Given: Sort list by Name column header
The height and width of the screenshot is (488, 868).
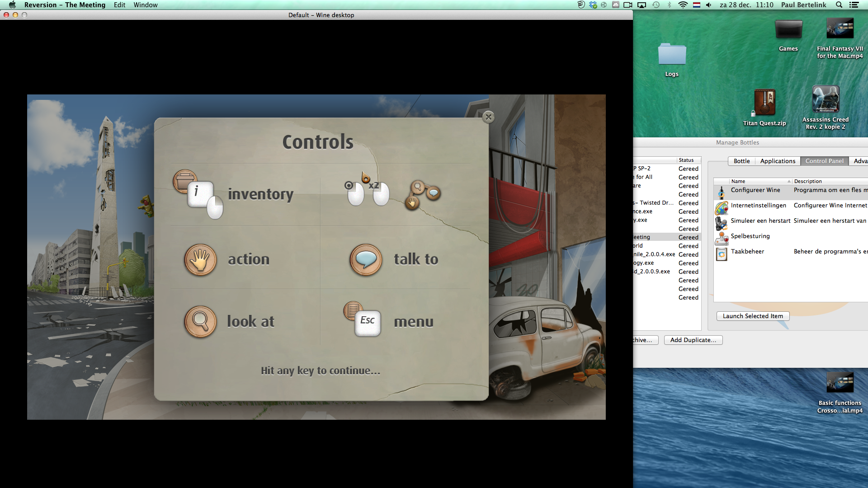Looking at the screenshot, I should (761, 181).
